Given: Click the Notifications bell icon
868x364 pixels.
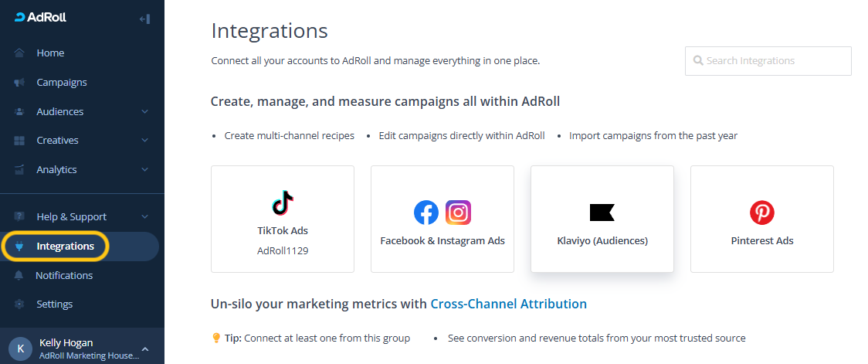Looking at the screenshot, I should pyautogui.click(x=19, y=276).
